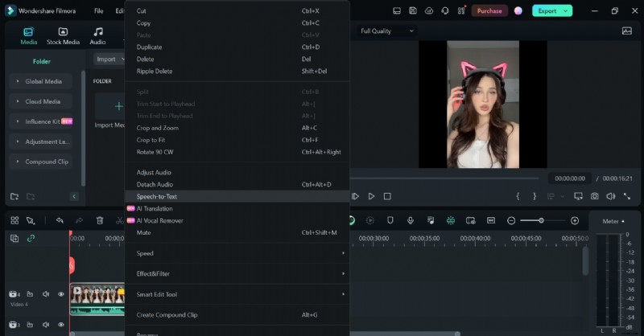This screenshot has width=644, height=336.
Task: Select Duplicate in context menu
Action: (x=237, y=47)
